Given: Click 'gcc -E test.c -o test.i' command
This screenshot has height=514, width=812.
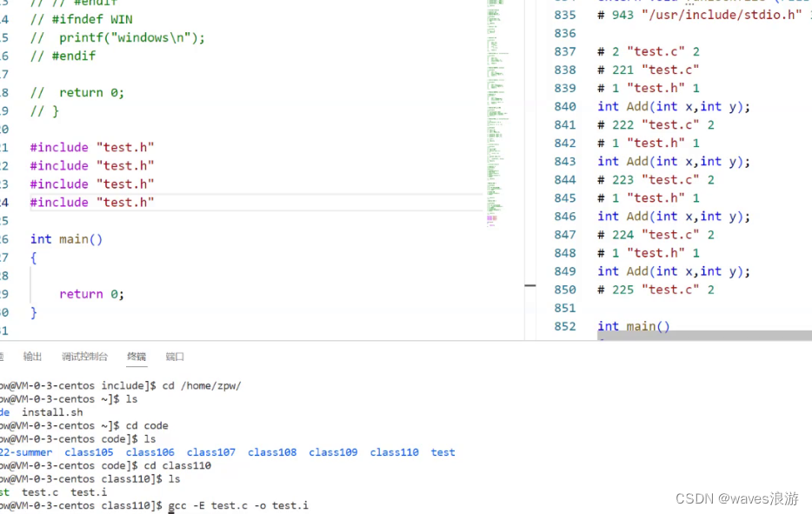Looking at the screenshot, I should click(238, 505).
